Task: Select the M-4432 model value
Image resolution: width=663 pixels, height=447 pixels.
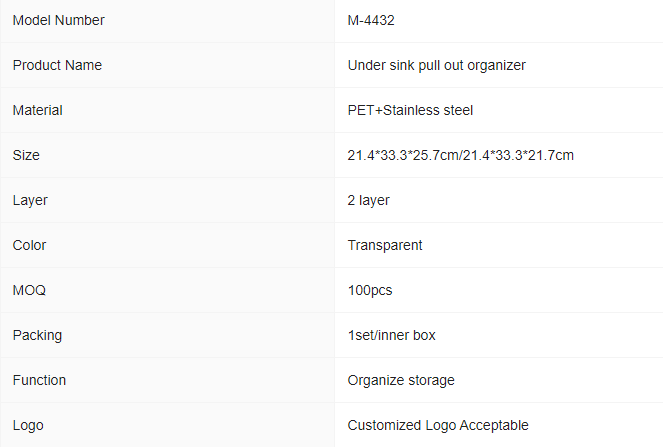Action: (371, 20)
